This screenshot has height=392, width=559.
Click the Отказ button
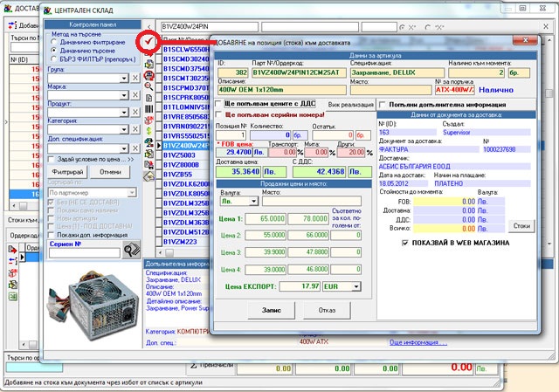[x=327, y=311]
